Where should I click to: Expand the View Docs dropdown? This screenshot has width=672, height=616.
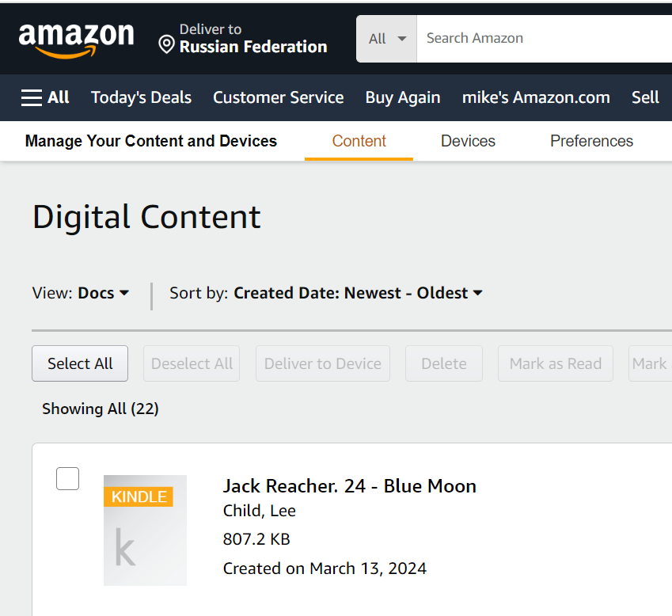[103, 293]
